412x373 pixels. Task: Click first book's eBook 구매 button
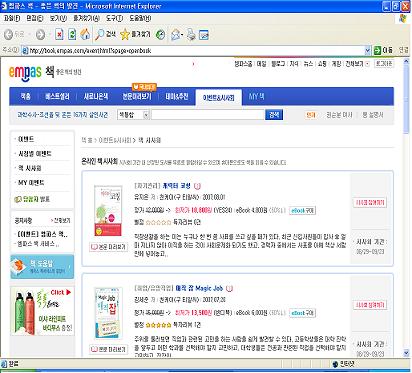(x=302, y=211)
